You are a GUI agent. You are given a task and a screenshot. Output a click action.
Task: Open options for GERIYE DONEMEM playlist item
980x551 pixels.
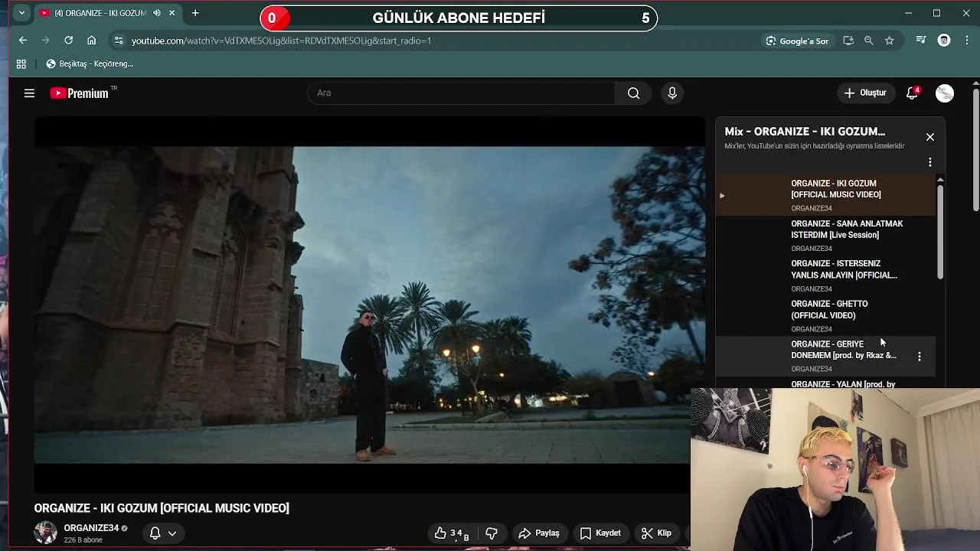coord(920,356)
